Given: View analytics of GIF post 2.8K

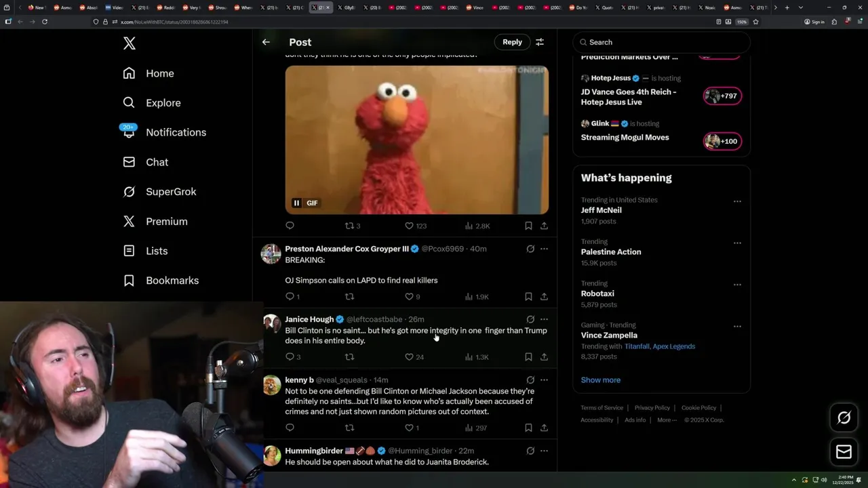Looking at the screenshot, I should tap(477, 226).
